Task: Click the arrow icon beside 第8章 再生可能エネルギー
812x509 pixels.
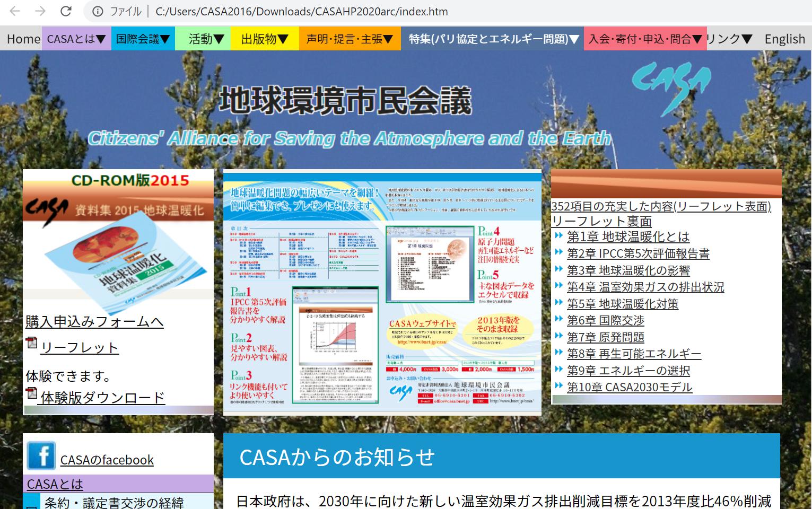Action: (x=558, y=352)
